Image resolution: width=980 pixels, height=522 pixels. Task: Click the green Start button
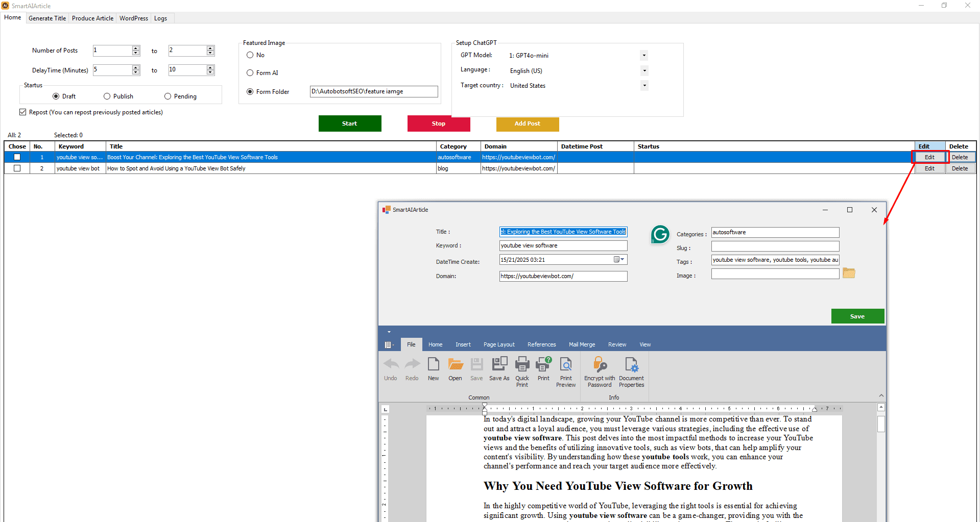[350, 123]
